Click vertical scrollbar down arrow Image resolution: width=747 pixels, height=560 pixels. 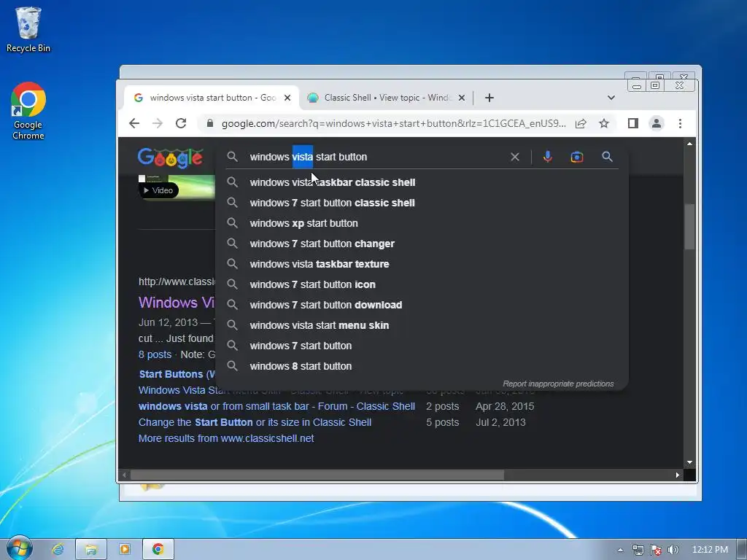[690, 462]
